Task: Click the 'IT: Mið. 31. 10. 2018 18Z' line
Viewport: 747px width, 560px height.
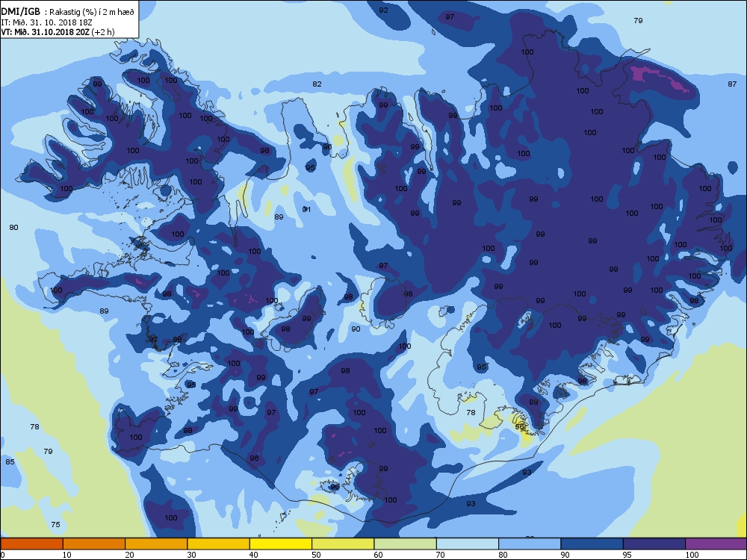Action: coord(46,22)
